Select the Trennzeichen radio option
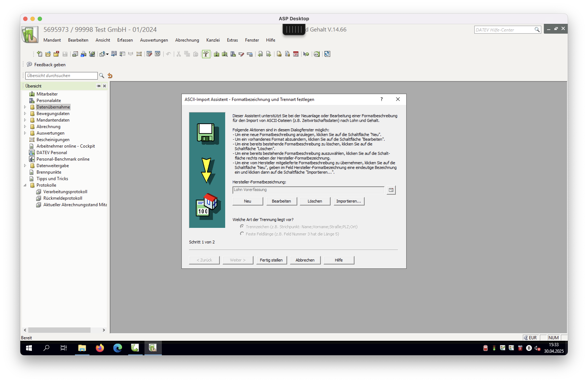Viewport: 588px width, 382px height. tap(242, 226)
